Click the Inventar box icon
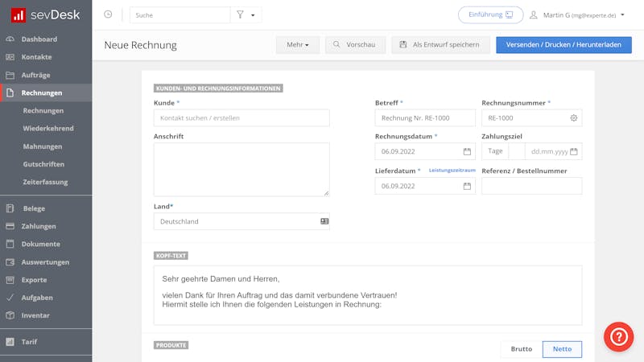The width and height of the screenshot is (644, 362). tap(10, 315)
